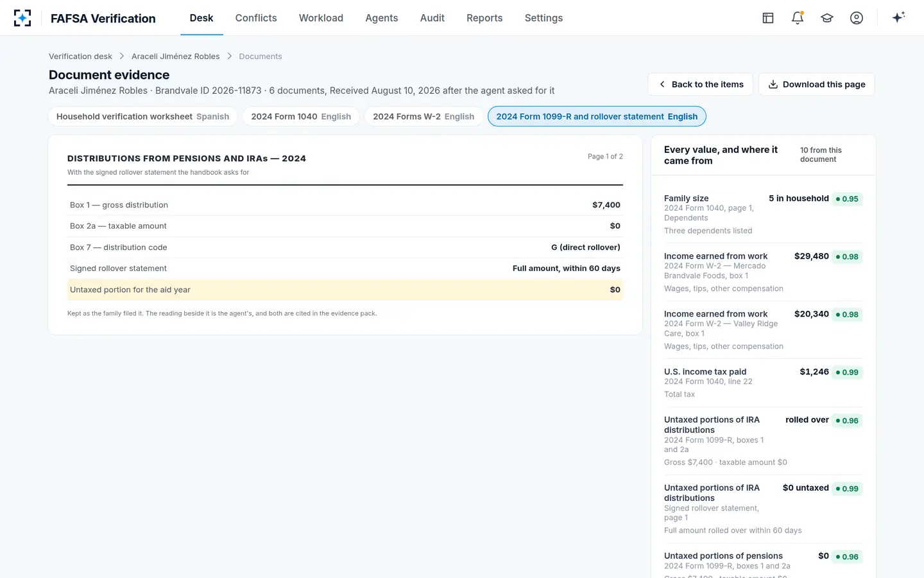Open the Family size value entry
The height and width of the screenshot is (578, 924).
tap(764, 215)
